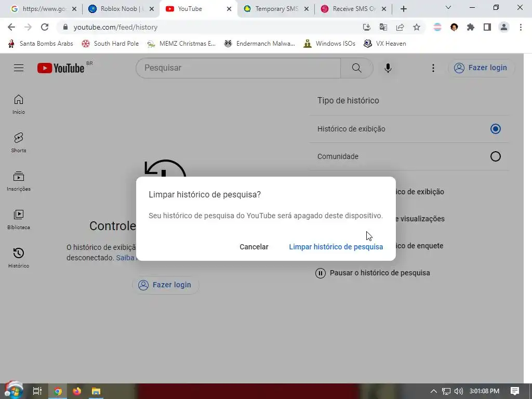The height and width of the screenshot is (399, 532).
Task: Open Santa Bombs Arabs bookmark
Action: [x=41, y=44]
